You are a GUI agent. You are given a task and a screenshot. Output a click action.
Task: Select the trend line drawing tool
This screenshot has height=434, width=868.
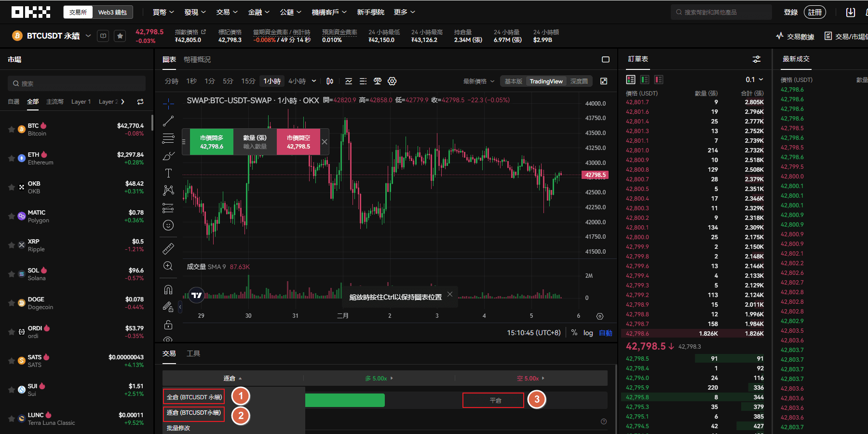[168, 121]
